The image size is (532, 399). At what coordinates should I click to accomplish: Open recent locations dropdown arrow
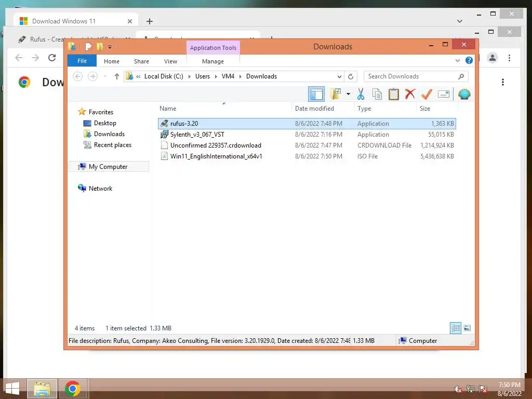tap(105, 76)
